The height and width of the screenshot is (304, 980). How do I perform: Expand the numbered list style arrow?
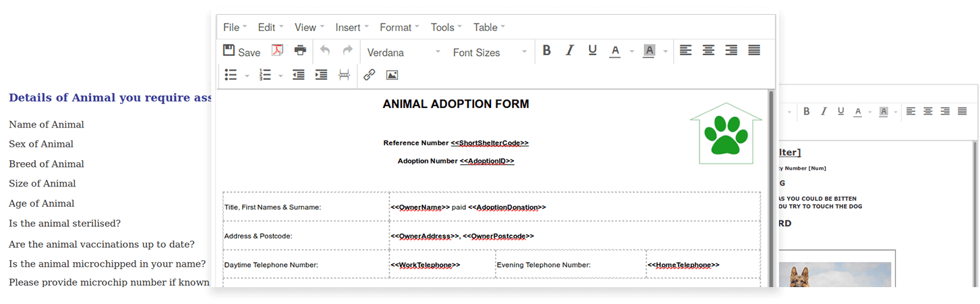(281, 76)
